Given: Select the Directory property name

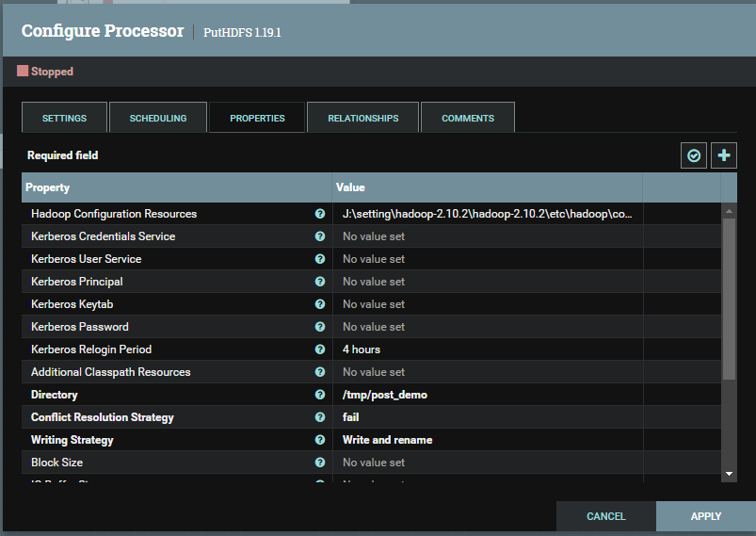Looking at the screenshot, I should point(54,395).
